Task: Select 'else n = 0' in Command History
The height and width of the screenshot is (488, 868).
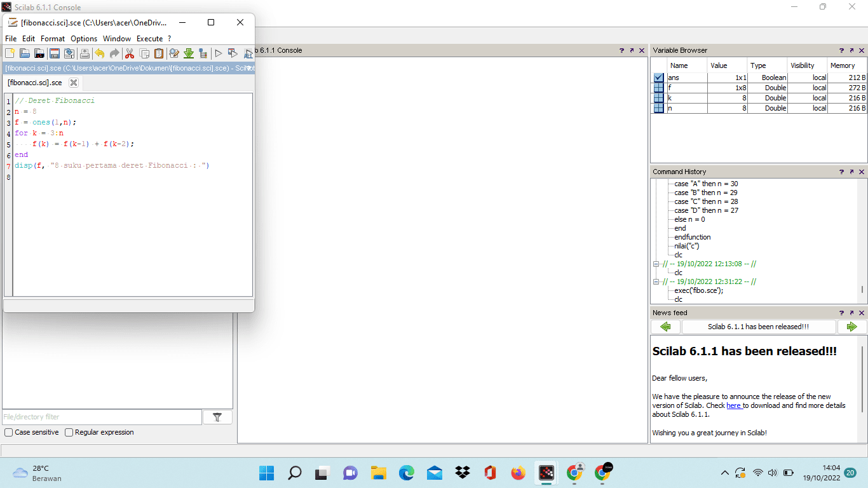Action: 689,219
